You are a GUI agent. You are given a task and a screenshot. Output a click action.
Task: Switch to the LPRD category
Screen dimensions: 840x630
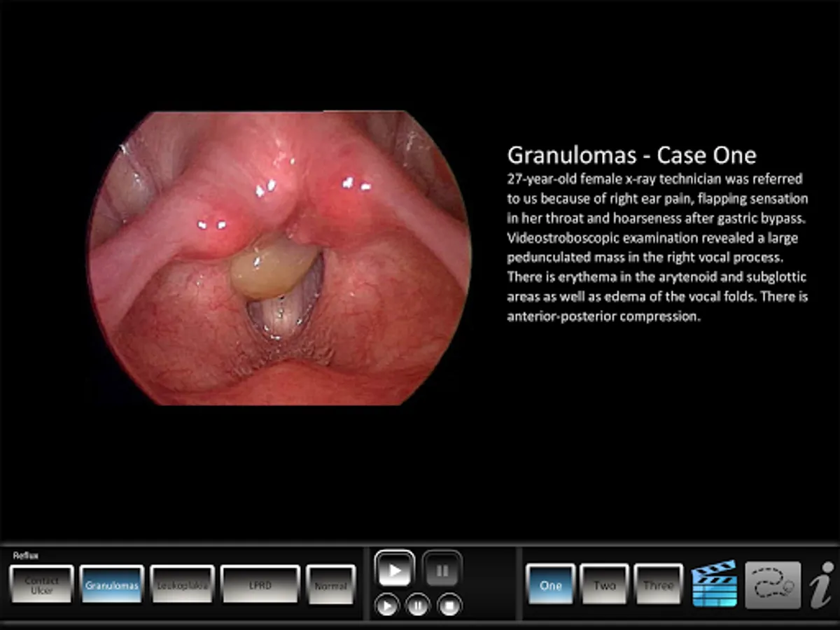pos(260,584)
